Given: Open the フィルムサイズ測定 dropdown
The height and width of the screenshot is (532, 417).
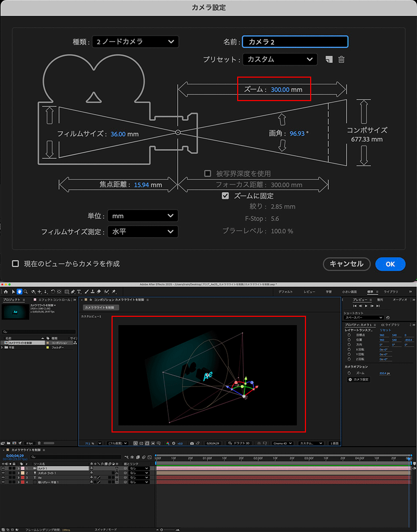Looking at the screenshot, I should pos(142,232).
